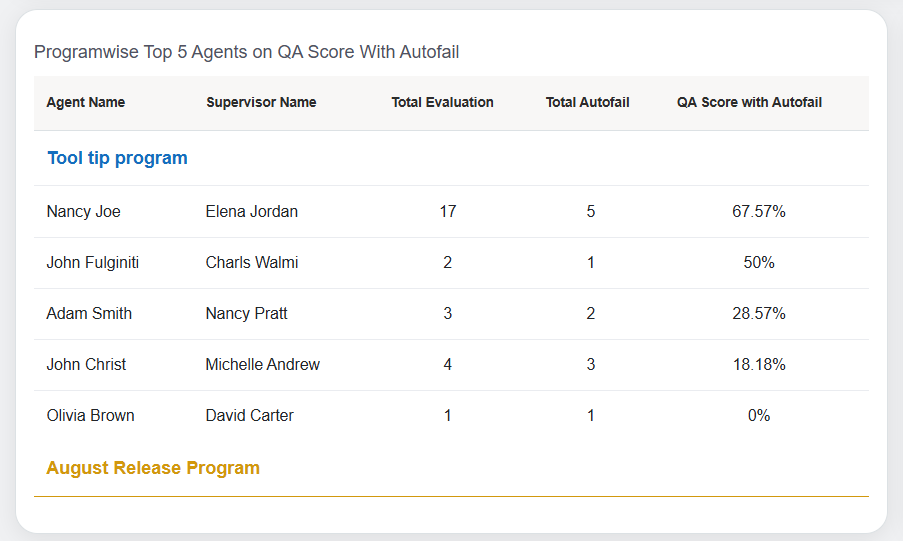Click agent name John Fulginiti
Image resolution: width=903 pixels, height=541 pixels.
pos(93,263)
